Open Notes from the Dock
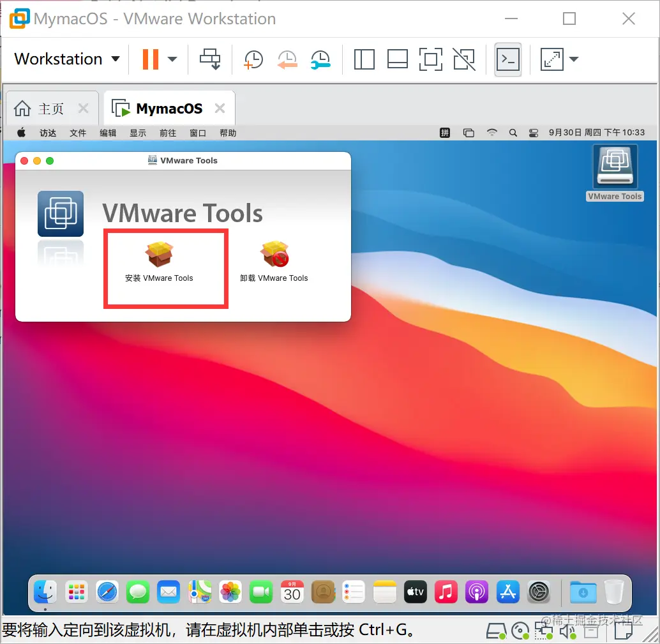 [384, 592]
